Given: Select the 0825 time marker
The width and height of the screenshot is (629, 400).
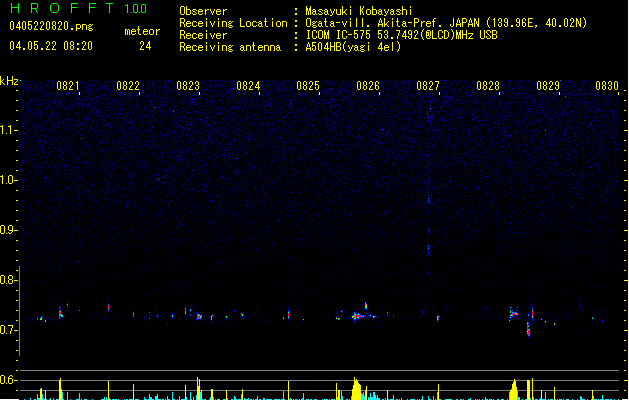Looking at the screenshot, I should [x=308, y=85].
